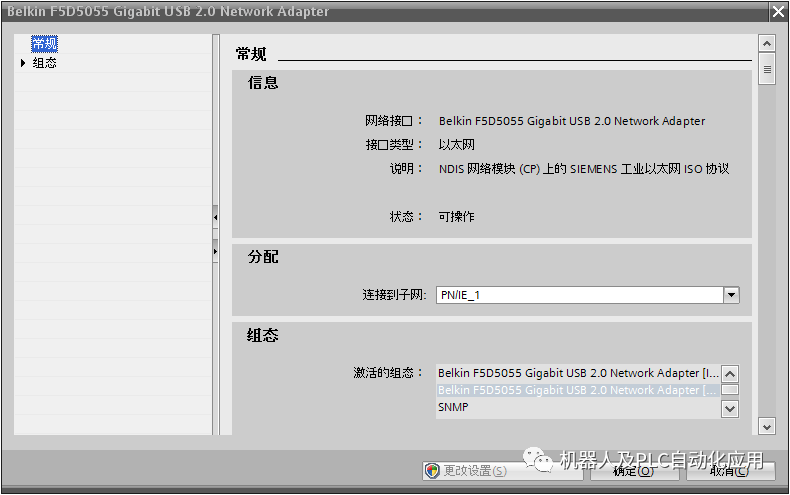Click the 分配 section heading

pos(263,257)
